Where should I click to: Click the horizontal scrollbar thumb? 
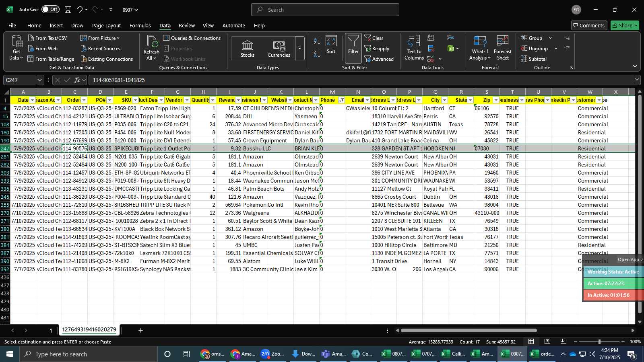[x=469, y=330]
